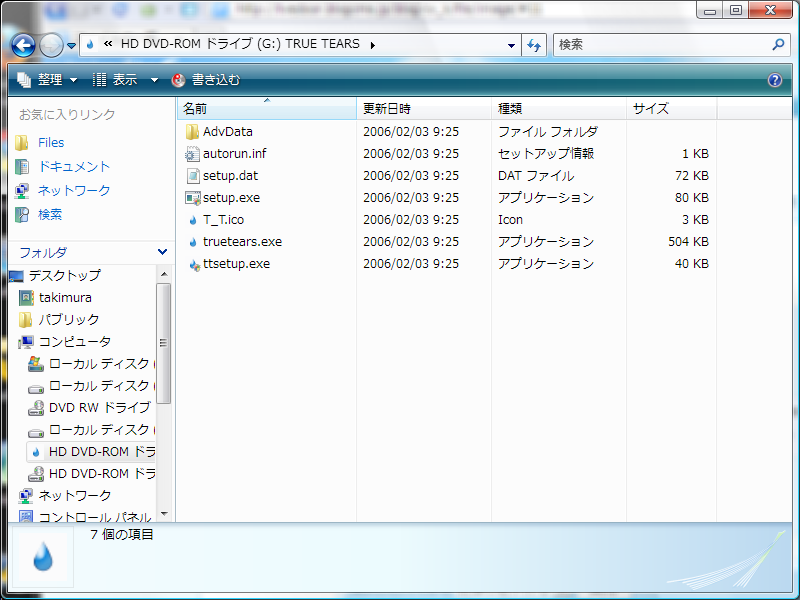Click the セットアップ情報 type cell
This screenshot has width=800, height=600.
(546, 154)
